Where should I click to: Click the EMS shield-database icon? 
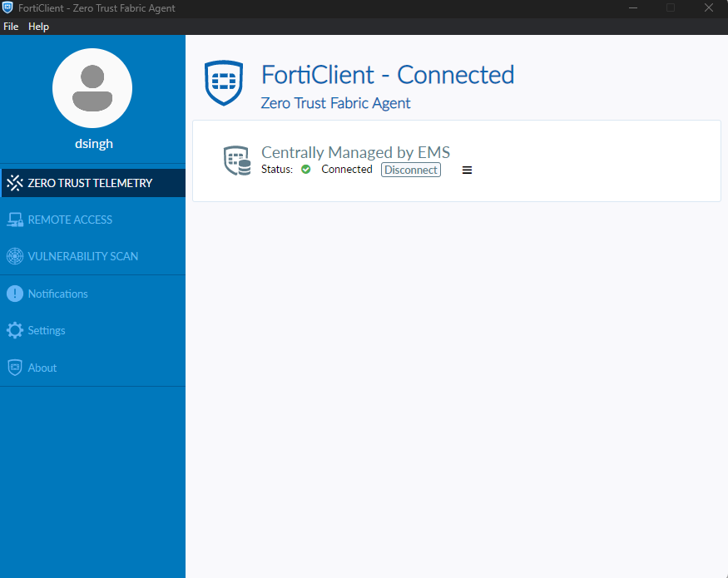pos(237,161)
